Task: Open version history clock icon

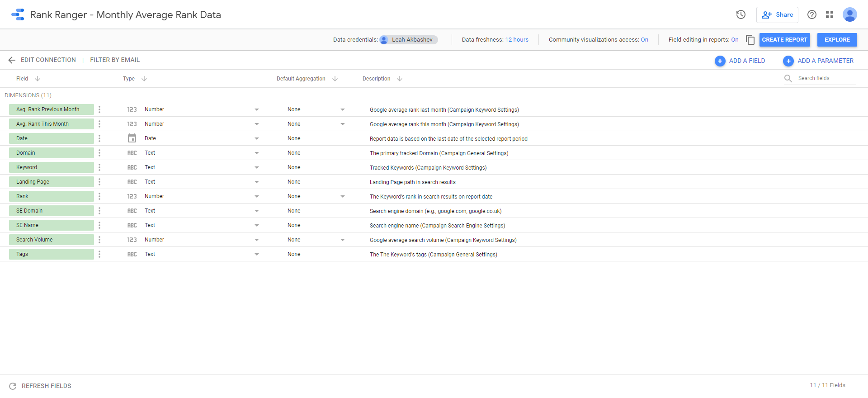Action: (741, 14)
